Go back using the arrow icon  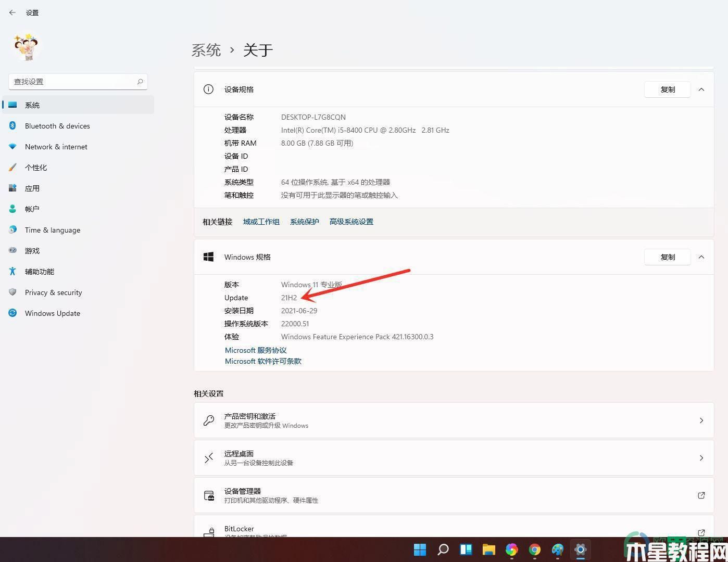pyautogui.click(x=12, y=12)
